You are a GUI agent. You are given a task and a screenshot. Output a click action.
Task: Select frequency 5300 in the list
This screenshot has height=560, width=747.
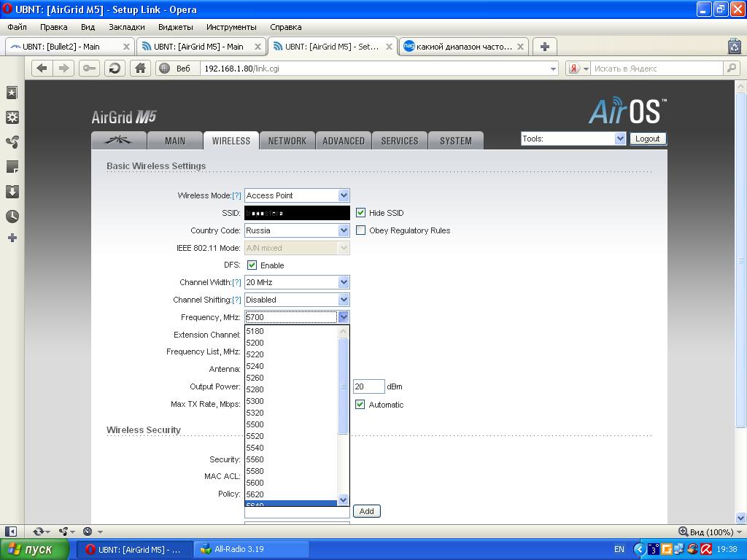(291, 401)
